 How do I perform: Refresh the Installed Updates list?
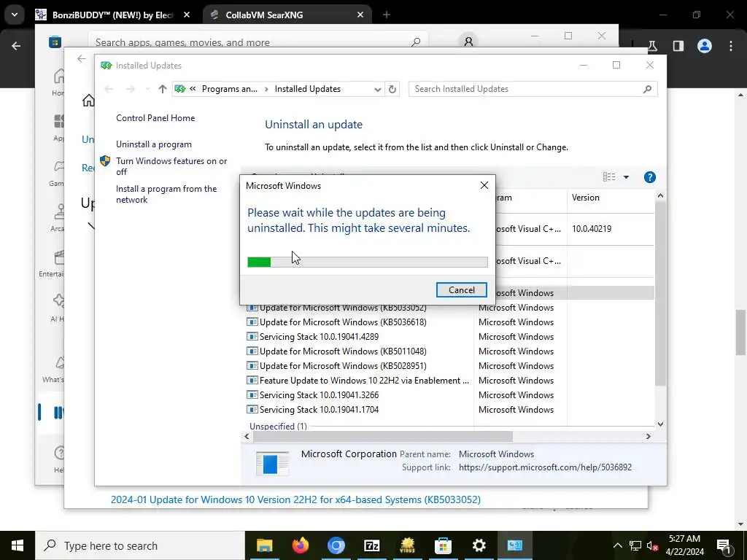pyautogui.click(x=392, y=89)
